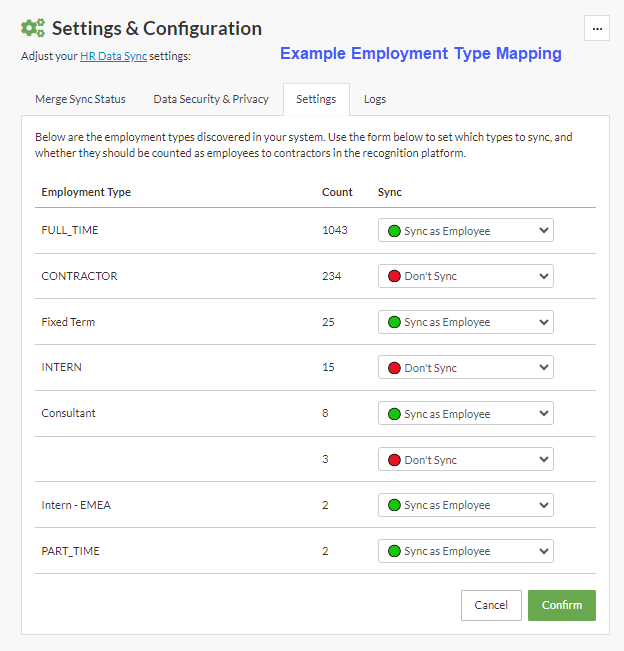Go to the Logs tab
Image resolution: width=624 pixels, height=651 pixels.
tap(375, 100)
